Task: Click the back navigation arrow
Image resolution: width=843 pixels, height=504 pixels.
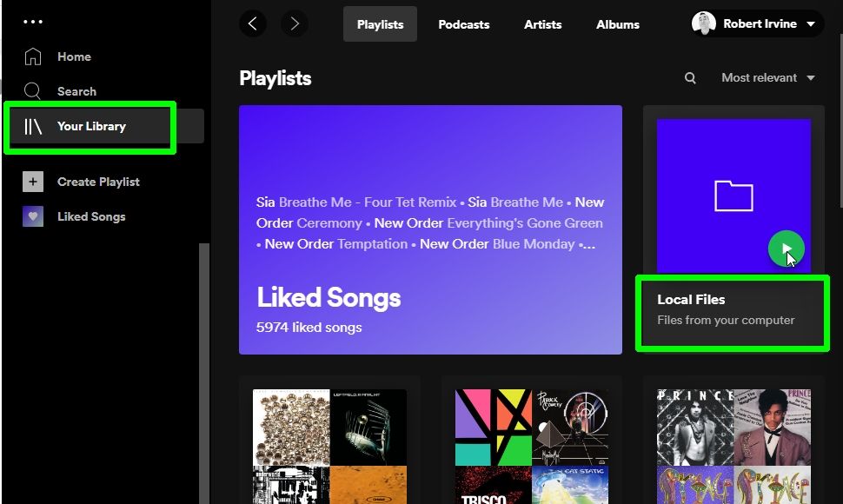Action: 253,23
